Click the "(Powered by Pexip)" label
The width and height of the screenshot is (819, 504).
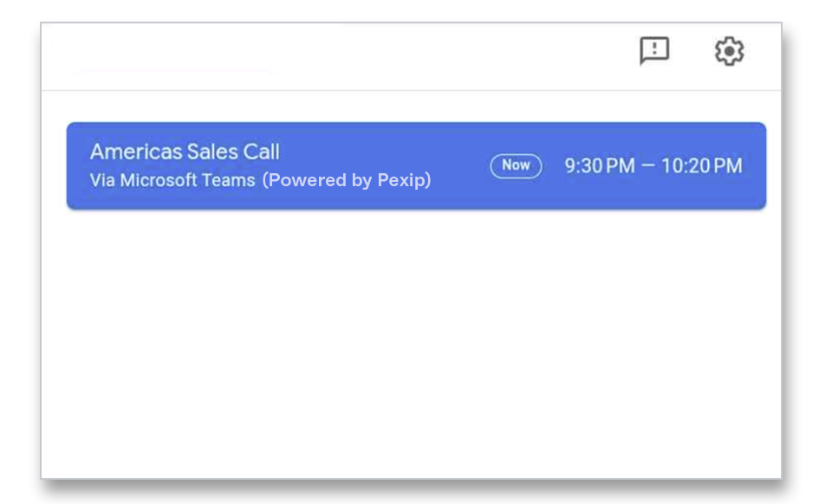point(347,180)
